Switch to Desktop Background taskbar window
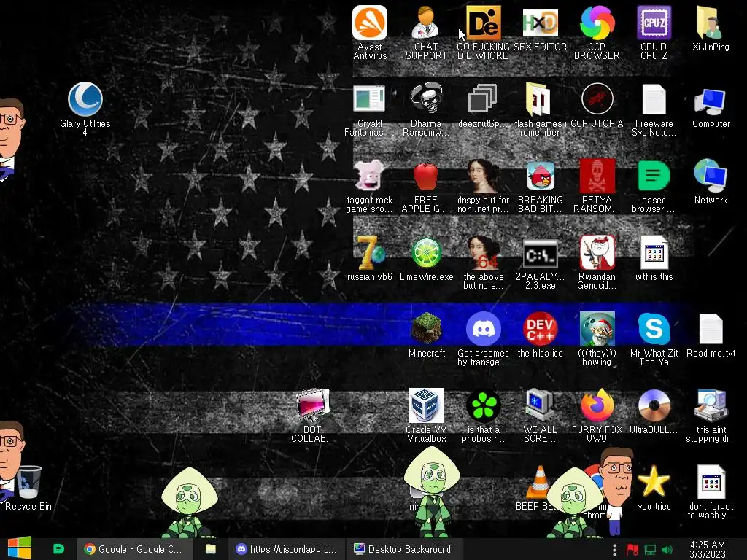Viewport: 747px width, 560px height. coord(403,549)
